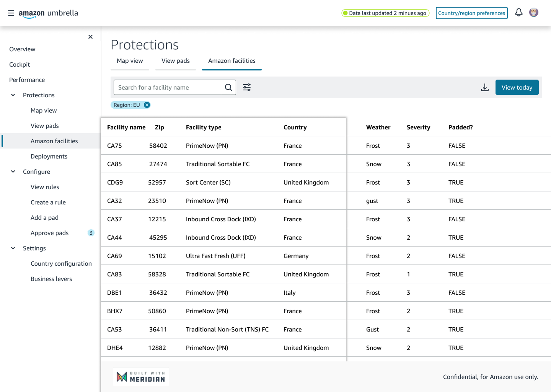Image resolution: width=551 pixels, height=392 pixels.
Task: Open Deployments in the sidebar
Action: (49, 156)
